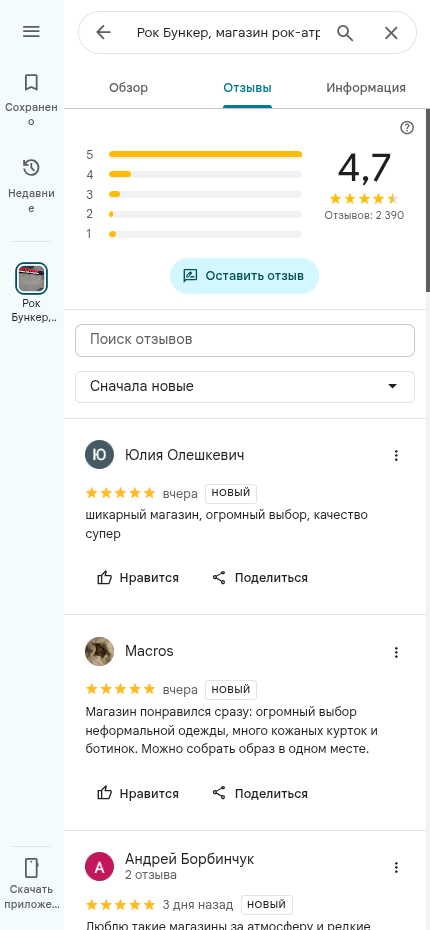The width and height of the screenshot is (430, 930).
Task: Open the Недавние recent history panel
Action: click(31, 185)
